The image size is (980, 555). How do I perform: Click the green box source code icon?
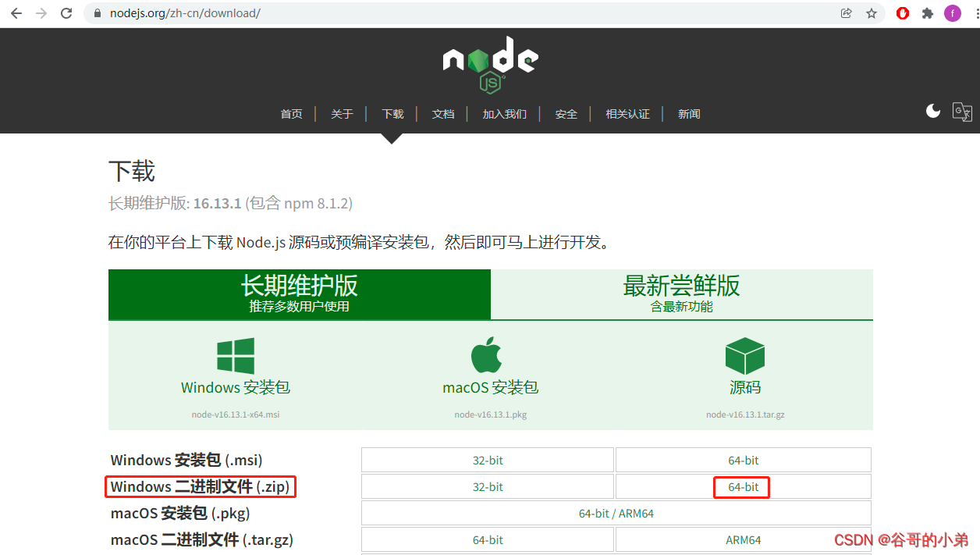(744, 356)
